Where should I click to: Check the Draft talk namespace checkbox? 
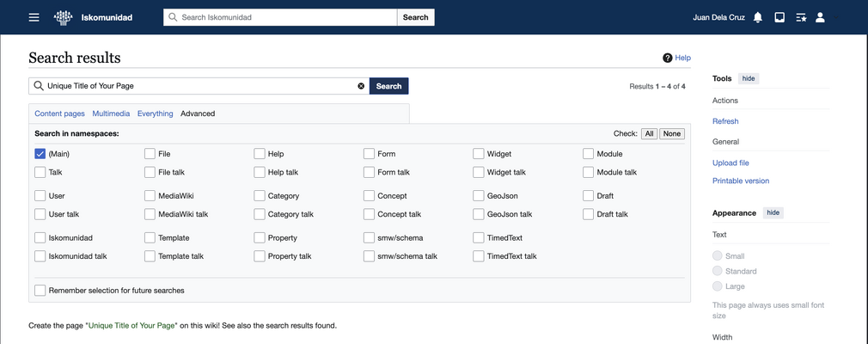click(588, 214)
